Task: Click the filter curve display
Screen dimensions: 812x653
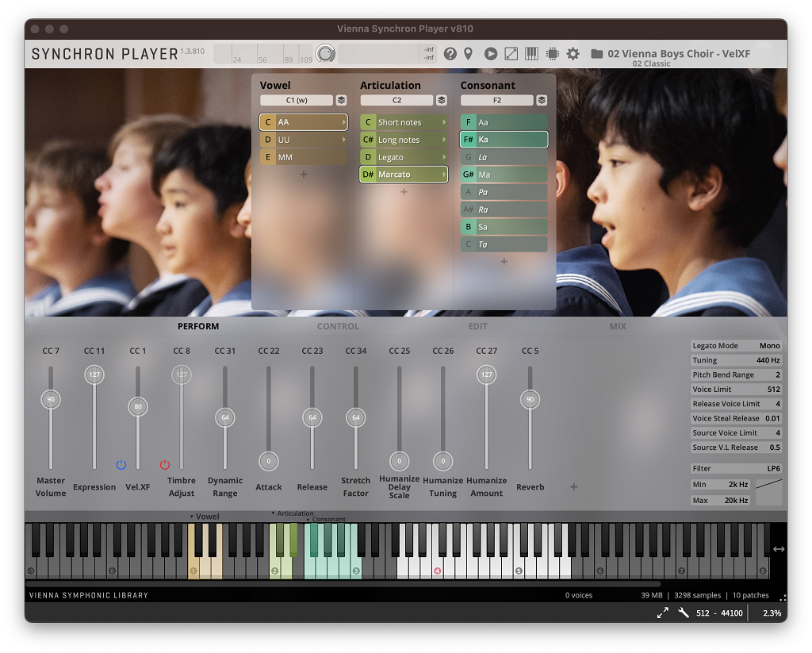Action: click(769, 493)
